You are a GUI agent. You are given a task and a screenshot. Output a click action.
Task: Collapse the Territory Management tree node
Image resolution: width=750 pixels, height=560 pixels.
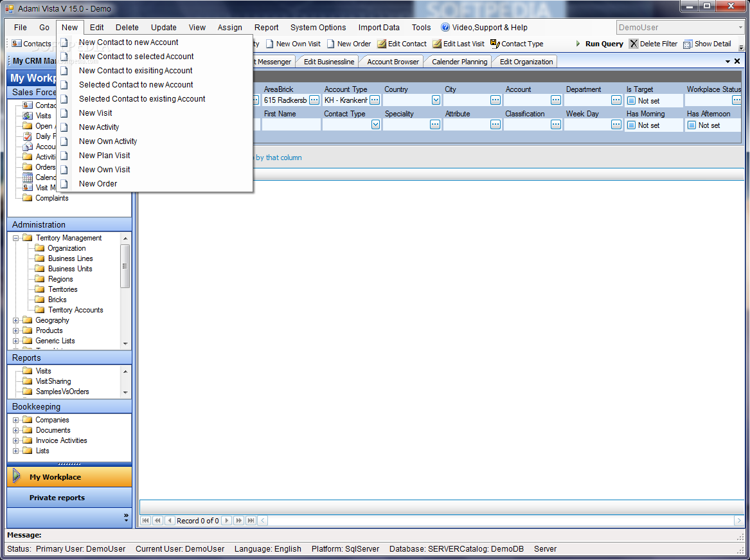tap(16, 238)
